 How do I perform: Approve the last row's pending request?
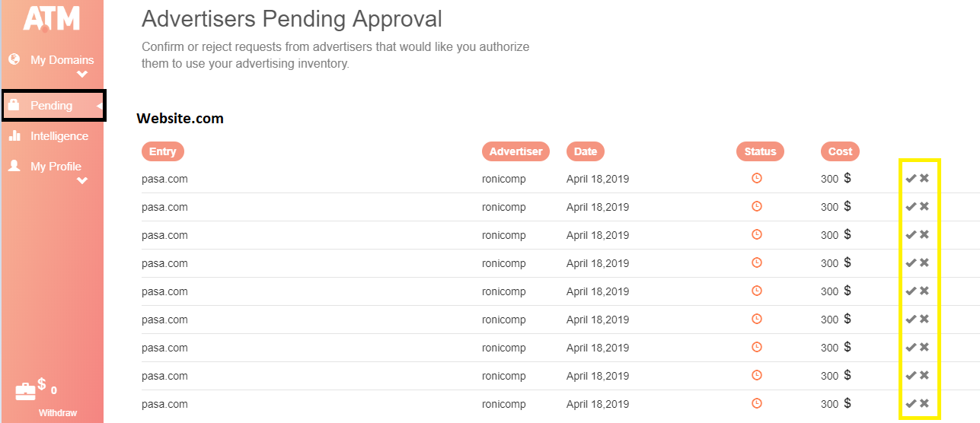[911, 403]
